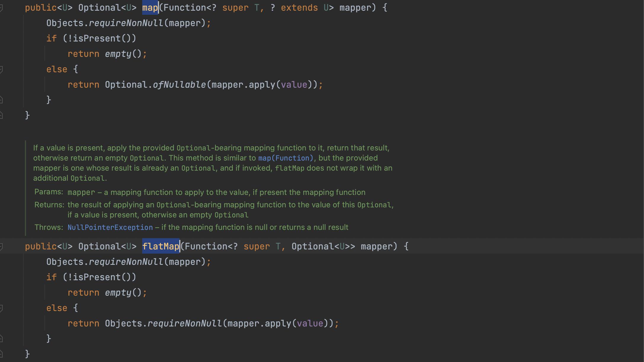Image resolution: width=644 pixels, height=362 pixels.
Task: Click fold end marker of flatMap's else block
Action: click(x=1, y=338)
